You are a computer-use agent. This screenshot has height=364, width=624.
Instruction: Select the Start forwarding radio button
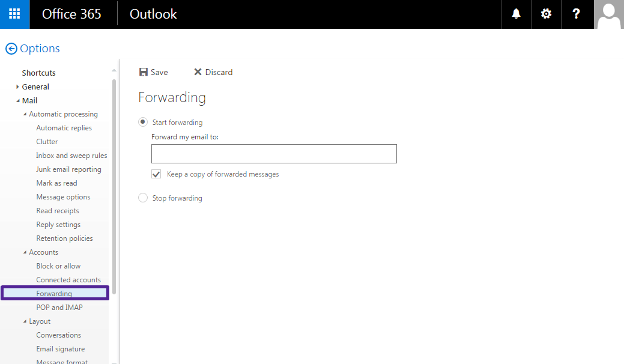pyautogui.click(x=143, y=122)
